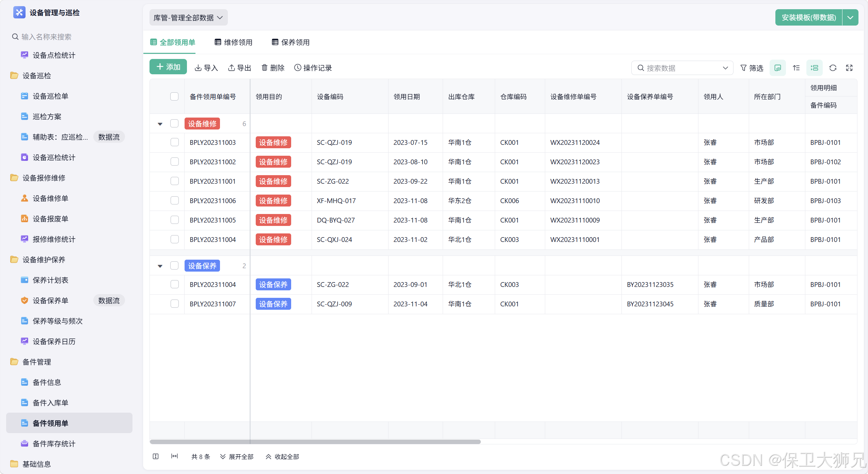Click the 数据流 badge beside 辅助表

(109, 137)
